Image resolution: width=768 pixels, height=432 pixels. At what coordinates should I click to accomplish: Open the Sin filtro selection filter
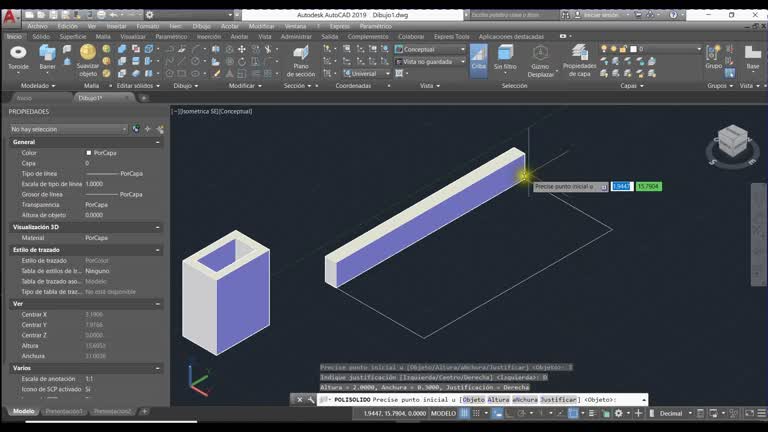point(505,57)
